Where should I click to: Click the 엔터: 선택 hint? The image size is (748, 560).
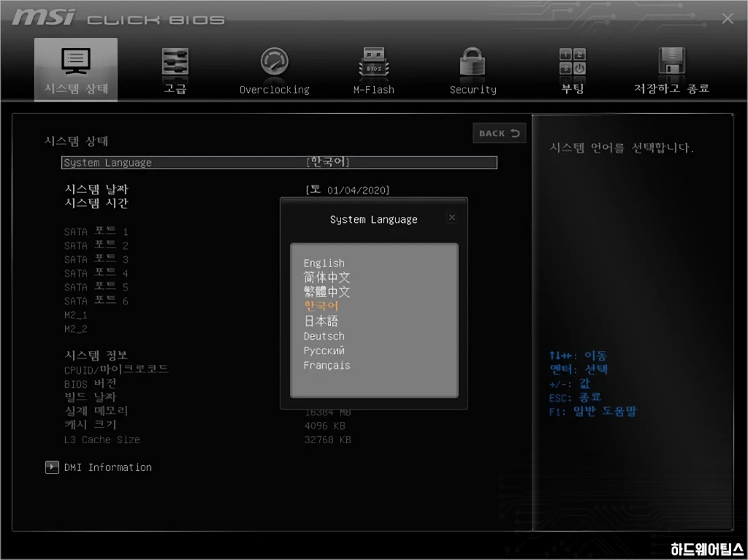coord(579,369)
